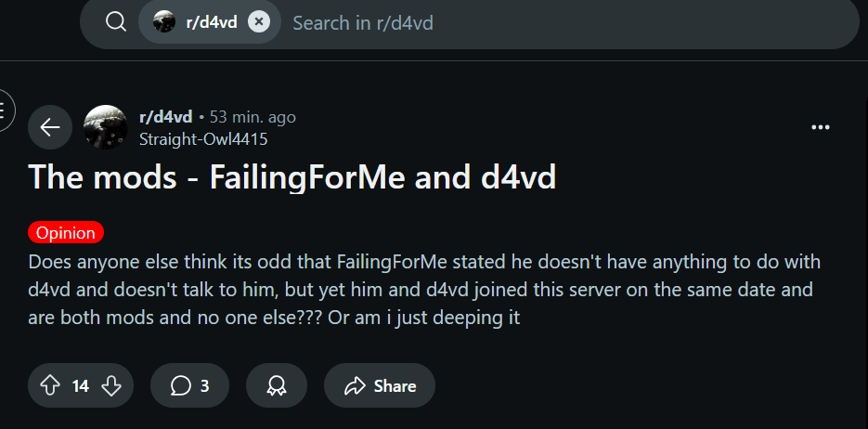The height and width of the screenshot is (429, 868).
Task: Share the post via Share button
Action: pos(380,385)
